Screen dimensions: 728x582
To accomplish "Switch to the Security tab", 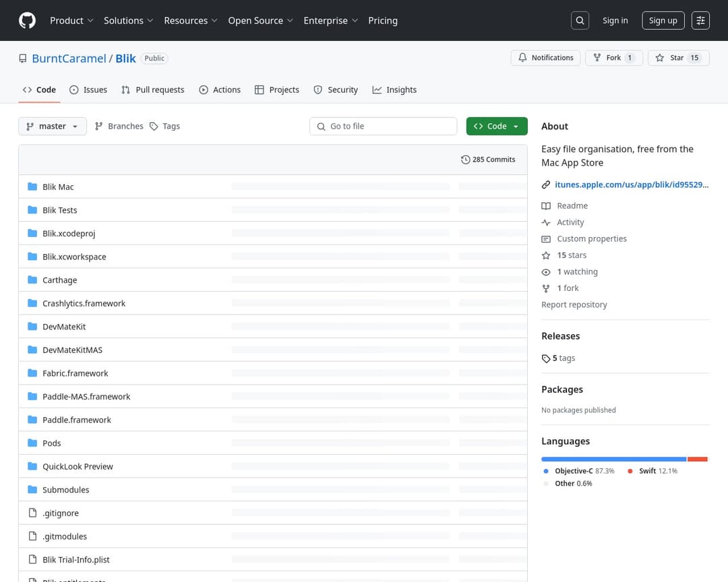I will (x=336, y=90).
